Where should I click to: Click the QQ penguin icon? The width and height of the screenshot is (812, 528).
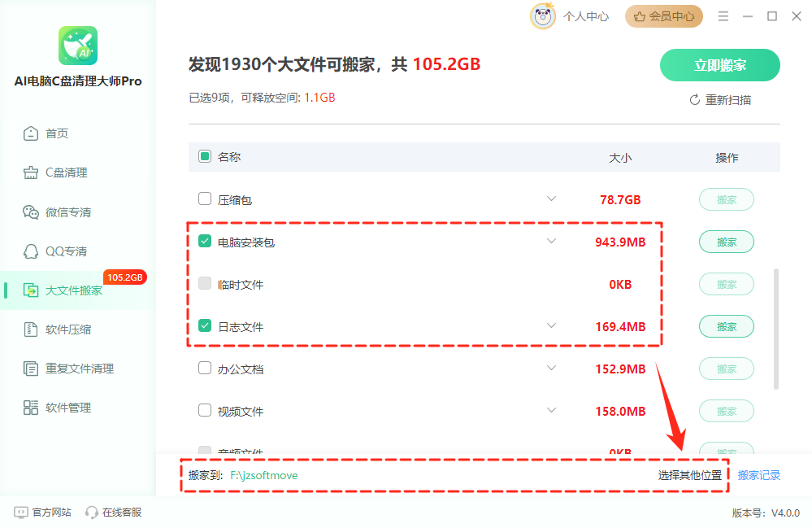(x=31, y=251)
